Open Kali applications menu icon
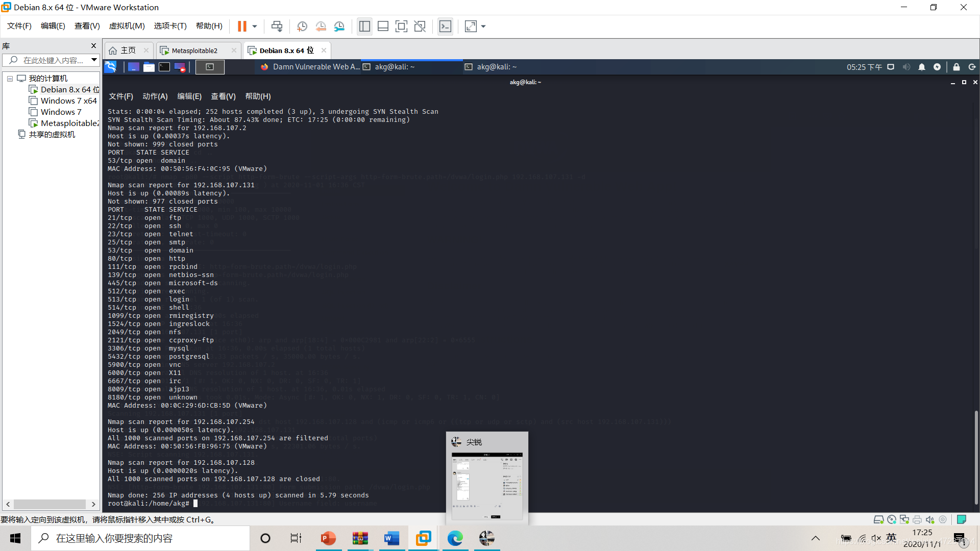Viewport: 980px width, 551px height. tap(110, 67)
